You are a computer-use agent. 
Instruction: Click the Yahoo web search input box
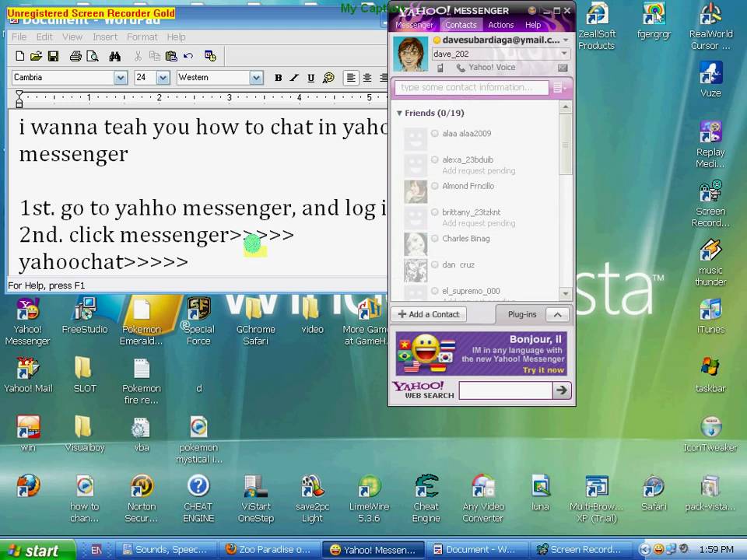[506, 390]
